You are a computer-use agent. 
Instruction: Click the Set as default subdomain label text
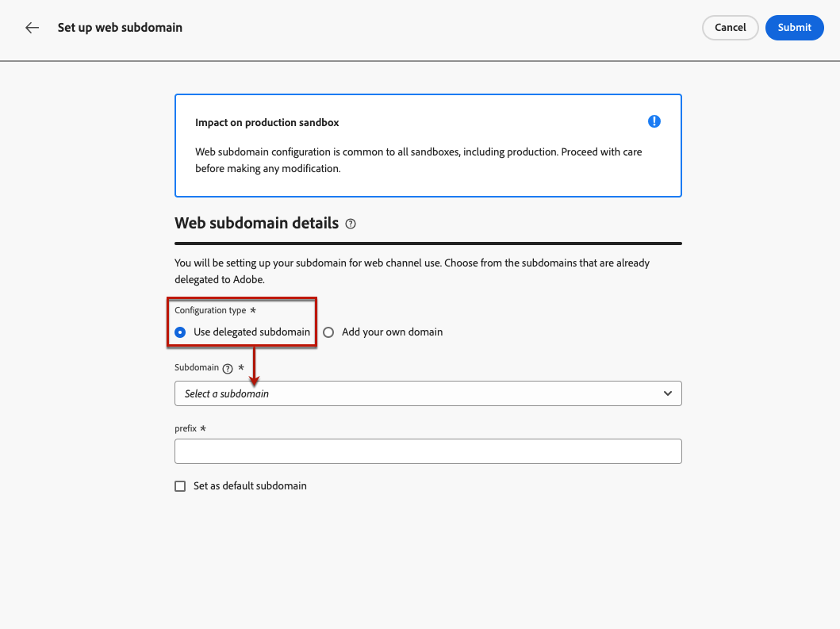coord(250,486)
